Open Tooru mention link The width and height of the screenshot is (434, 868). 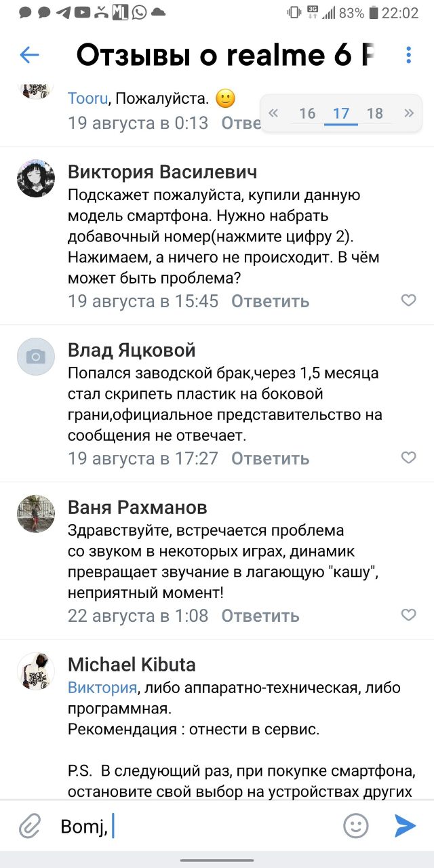click(87, 98)
